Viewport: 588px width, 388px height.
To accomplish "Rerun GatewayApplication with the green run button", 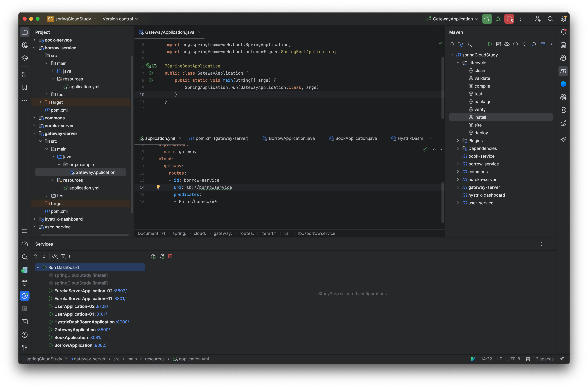I will pyautogui.click(x=487, y=19).
